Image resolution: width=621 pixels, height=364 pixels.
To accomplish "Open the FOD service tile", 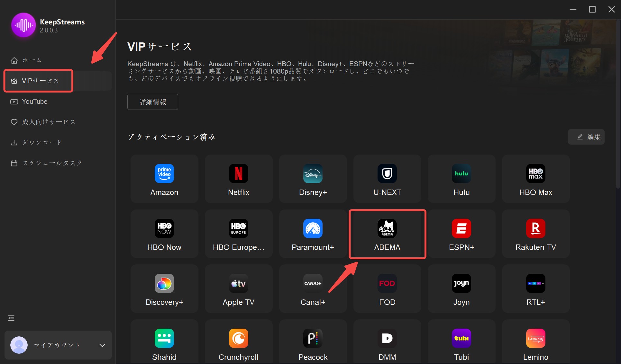I will pyautogui.click(x=387, y=289).
